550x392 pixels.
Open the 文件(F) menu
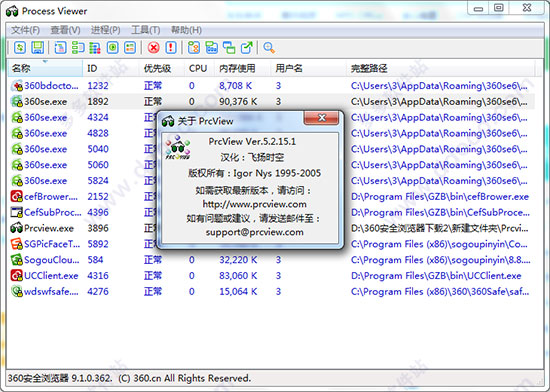tap(25, 30)
